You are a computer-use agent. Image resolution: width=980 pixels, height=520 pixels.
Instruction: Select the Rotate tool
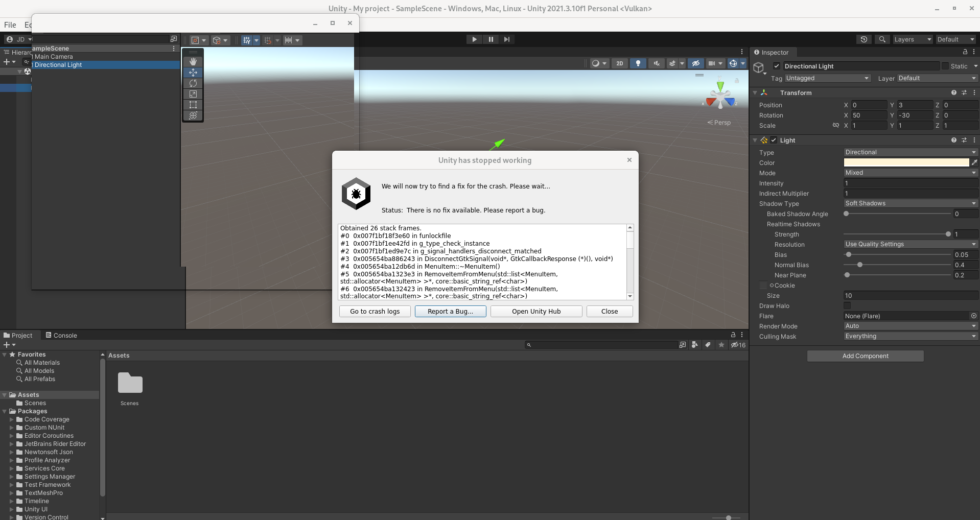(193, 83)
